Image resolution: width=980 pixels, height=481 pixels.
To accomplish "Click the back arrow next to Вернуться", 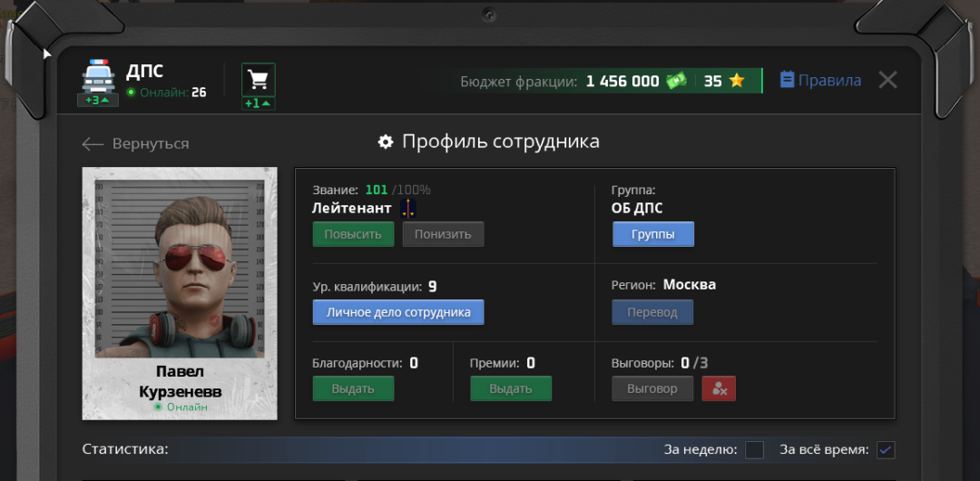I will tap(93, 144).
